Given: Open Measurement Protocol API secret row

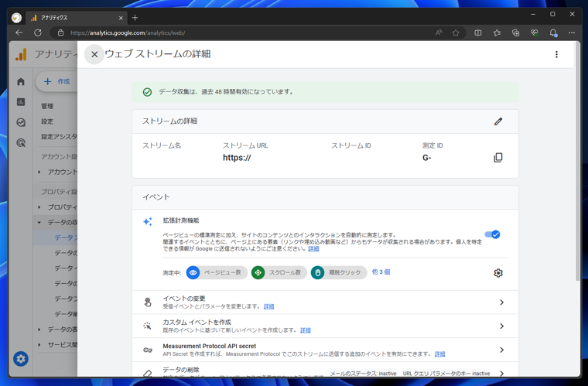Looking at the screenshot, I should (325, 350).
